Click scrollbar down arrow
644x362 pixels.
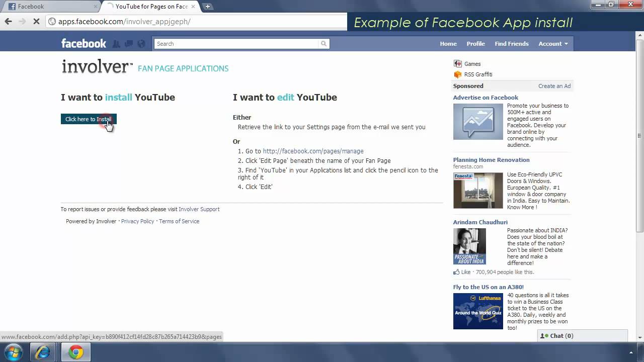pyautogui.click(x=639, y=337)
